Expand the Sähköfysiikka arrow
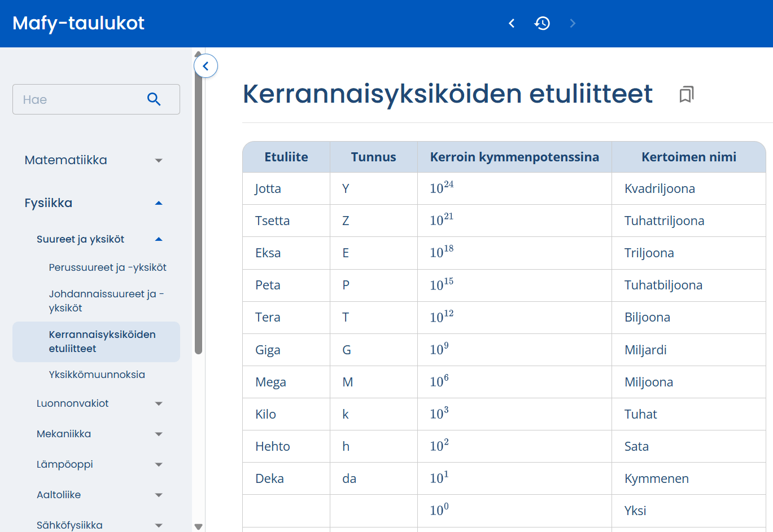Screen dimensions: 773x532 159,525
